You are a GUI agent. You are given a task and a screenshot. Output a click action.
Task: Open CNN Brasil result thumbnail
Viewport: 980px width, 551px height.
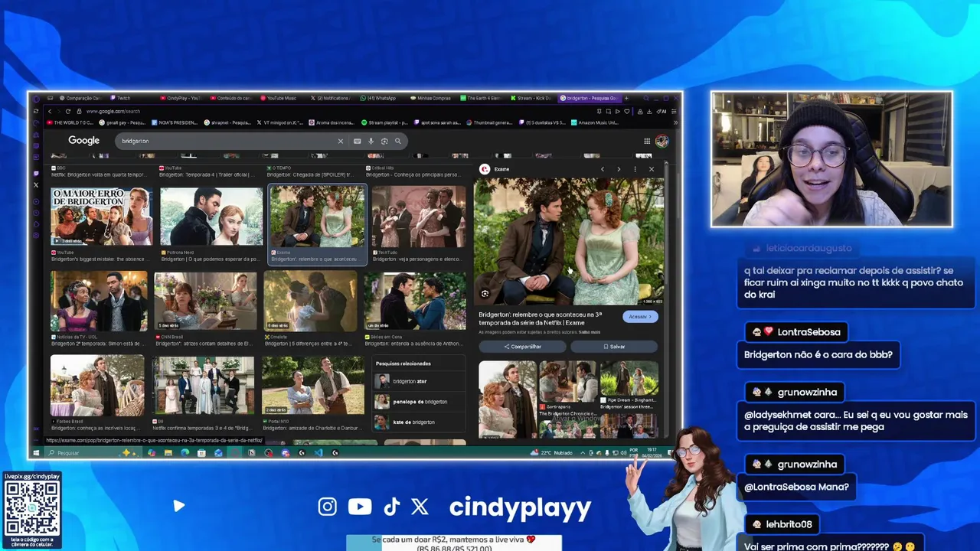click(205, 301)
